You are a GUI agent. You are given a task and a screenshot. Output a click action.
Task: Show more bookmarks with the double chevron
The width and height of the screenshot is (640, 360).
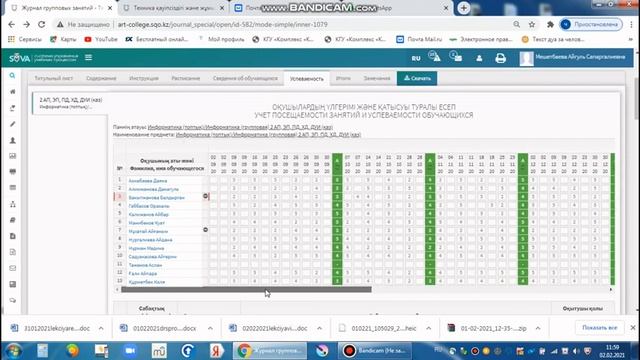tap(631, 40)
